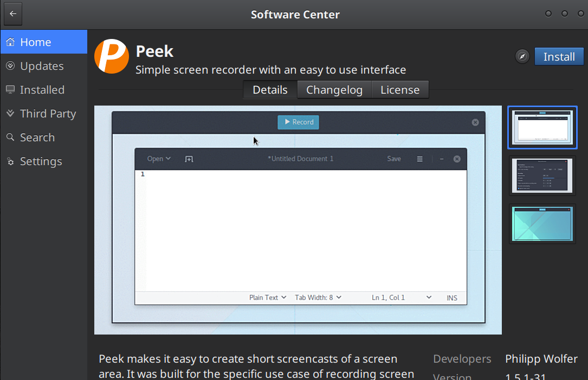Switch to the License tab

[x=400, y=90]
